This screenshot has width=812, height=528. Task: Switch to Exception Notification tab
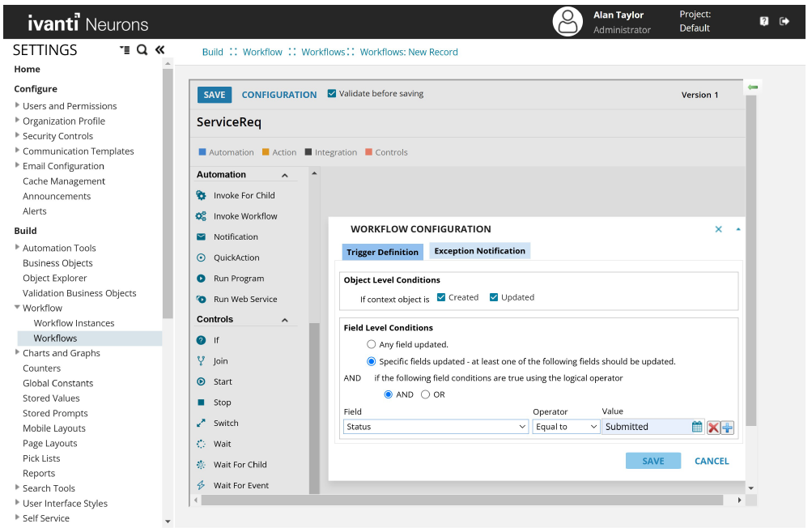479,251
